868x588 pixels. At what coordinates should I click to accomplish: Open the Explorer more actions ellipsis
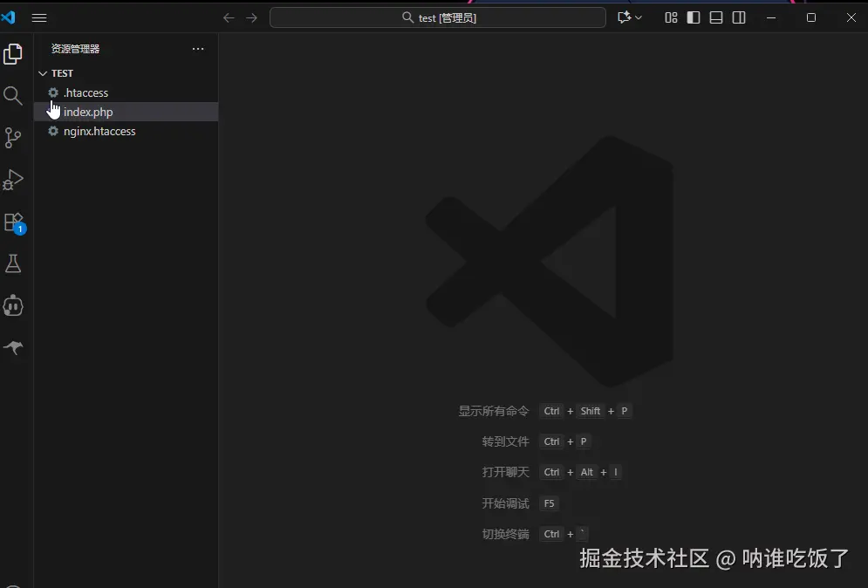pyautogui.click(x=198, y=49)
